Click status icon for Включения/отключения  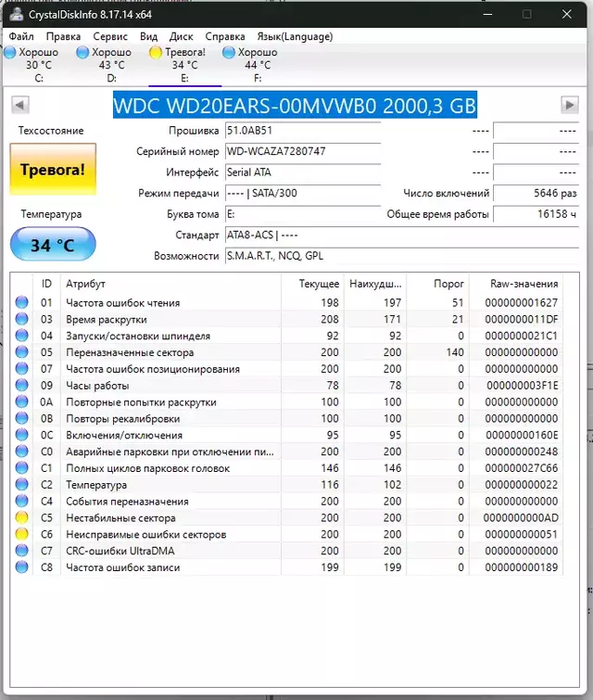[x=22, y=435]
